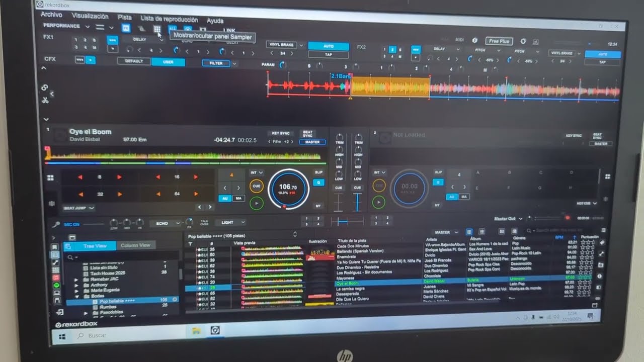The width and height of the screenshot is (644, 362).
Task: Open the deck 1 INT mode dropdown
Action: 256,172
